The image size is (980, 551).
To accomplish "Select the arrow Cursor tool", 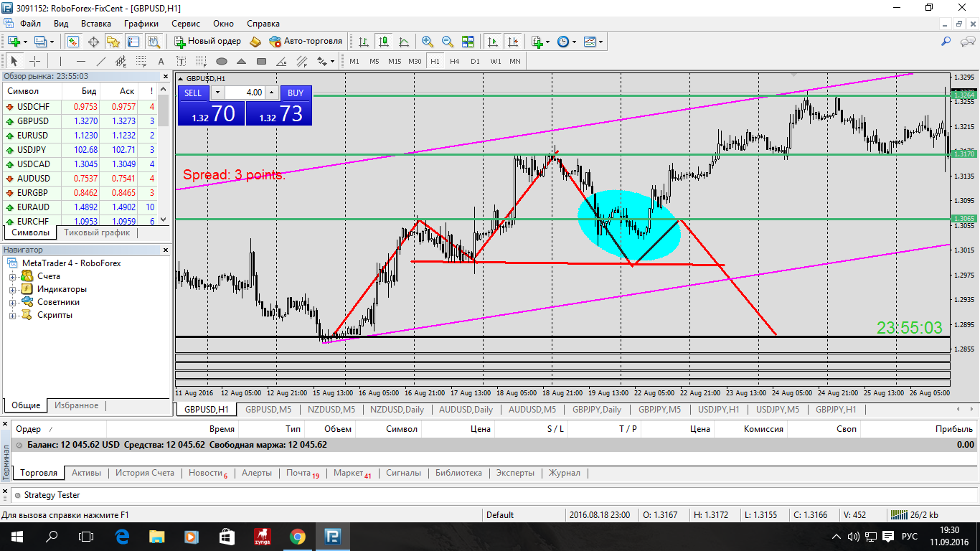I will click(14, 61).
